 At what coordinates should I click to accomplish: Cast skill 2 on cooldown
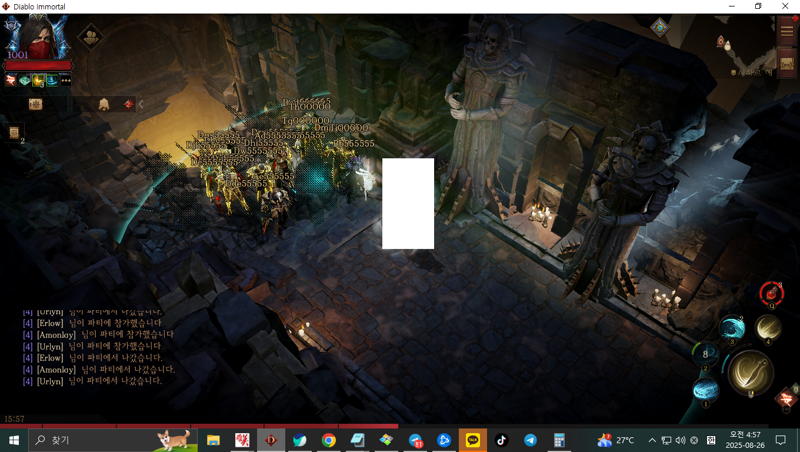click(x=705, y=355)
